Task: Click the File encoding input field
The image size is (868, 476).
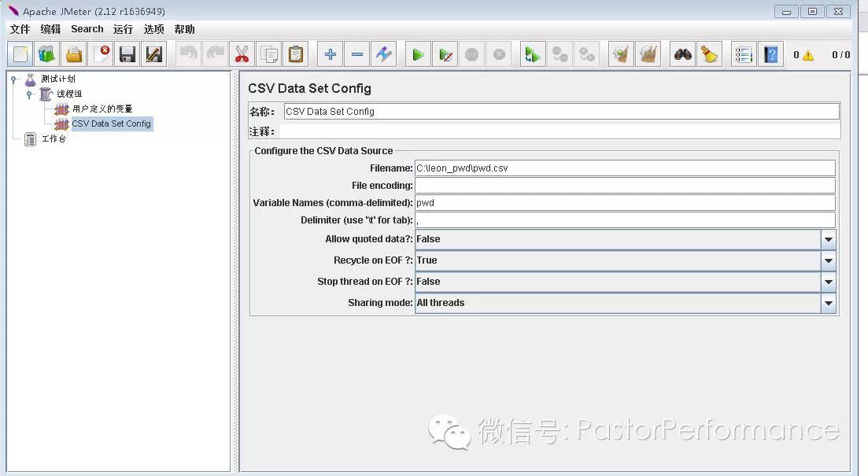Action: (x=625, y=186)
